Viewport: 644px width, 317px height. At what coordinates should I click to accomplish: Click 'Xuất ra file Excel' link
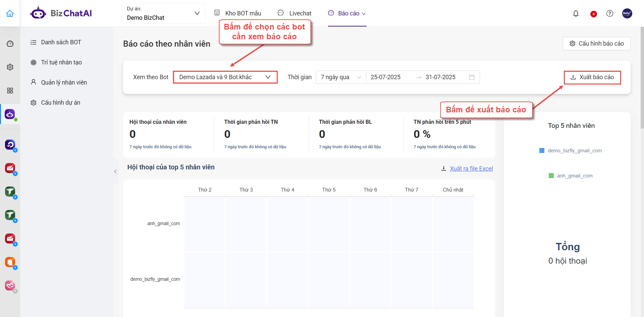[x=471, y=168]
